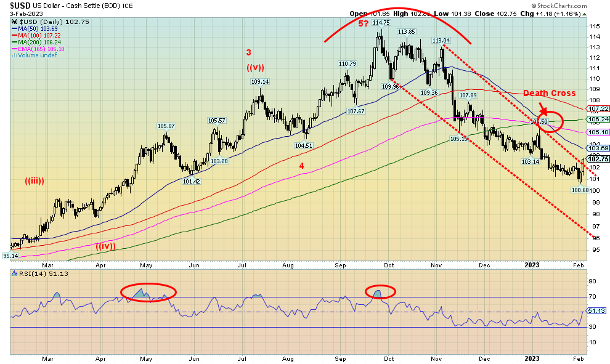Click the red oval on RSI near October
Image resolution: width=610 pixels, height=364 pixels.
point(380,293)
